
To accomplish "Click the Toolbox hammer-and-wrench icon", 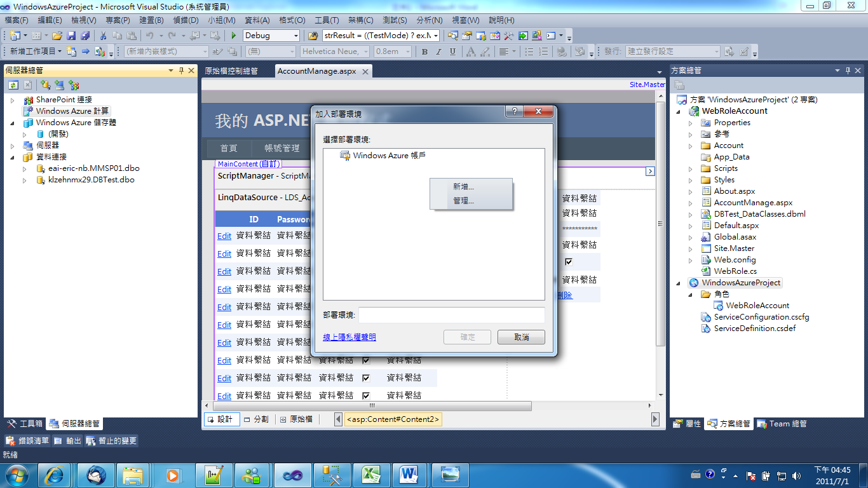I will pos(509,36).
